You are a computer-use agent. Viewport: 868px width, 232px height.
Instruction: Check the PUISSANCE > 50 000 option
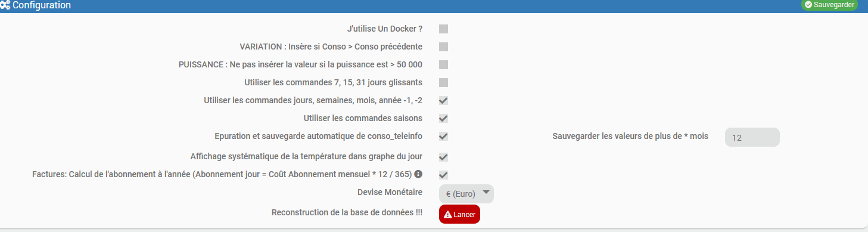pyautogui.click(x=444, y=64)
